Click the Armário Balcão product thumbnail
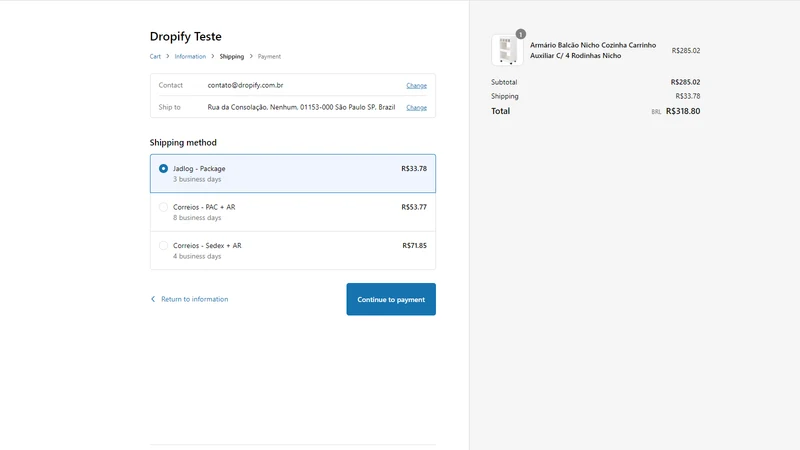The height and width of the screenshot is (450, 800). point(507,50)
